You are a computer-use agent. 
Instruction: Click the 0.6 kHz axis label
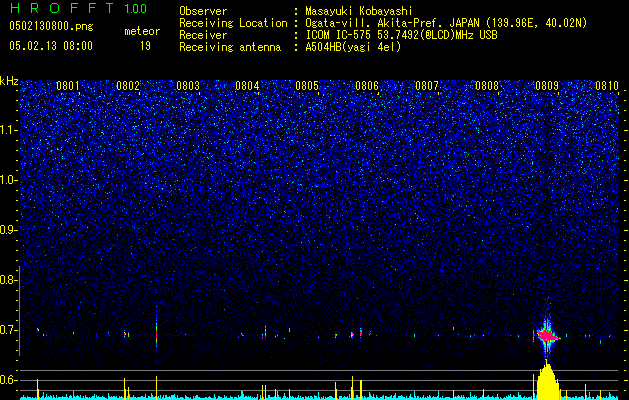pyautogui.click(x=8, y=380)
